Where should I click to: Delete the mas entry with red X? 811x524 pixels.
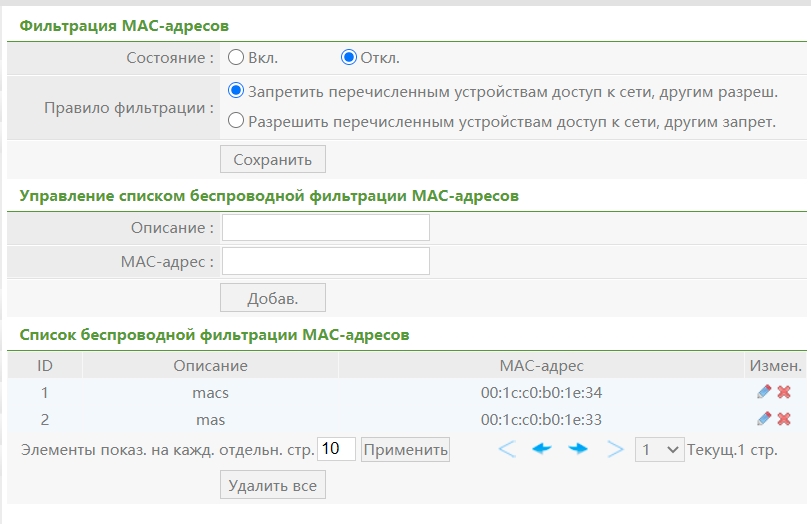(784, 419)
